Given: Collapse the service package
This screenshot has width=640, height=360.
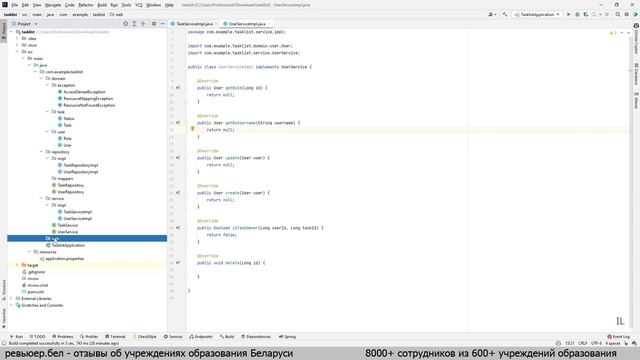Looking at the screenshot, I should tap(42, 198).
